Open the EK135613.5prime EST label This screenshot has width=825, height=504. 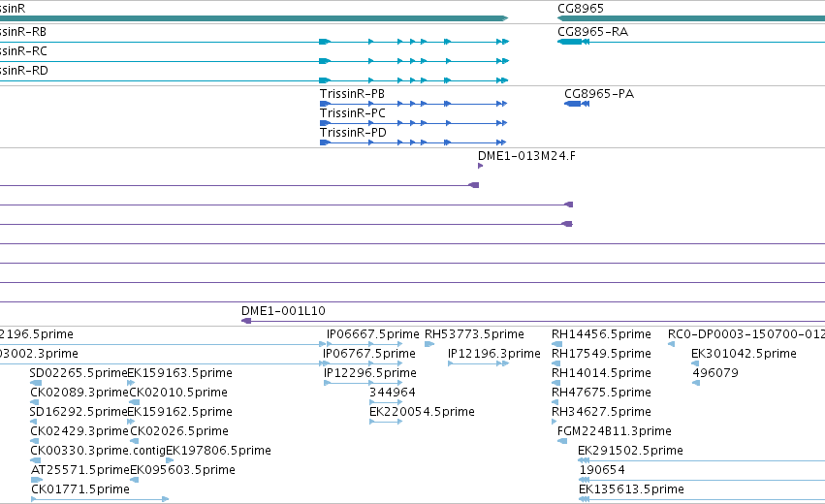[x=631, y=489]
